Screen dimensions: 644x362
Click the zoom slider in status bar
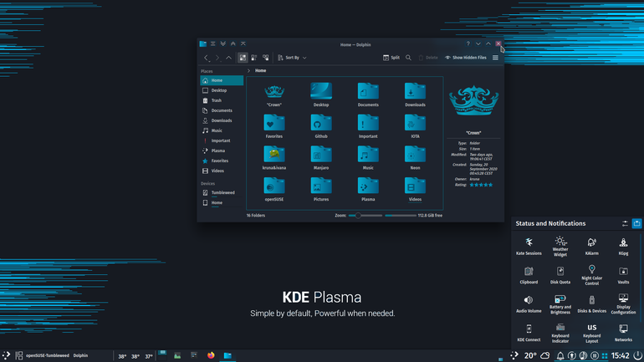(365, 216)
